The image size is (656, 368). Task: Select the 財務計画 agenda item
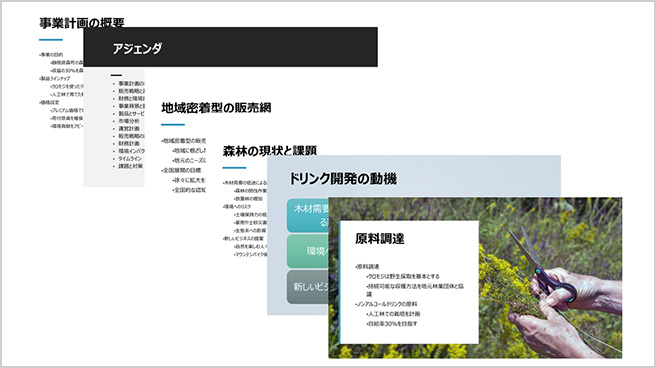coord(129,143)
